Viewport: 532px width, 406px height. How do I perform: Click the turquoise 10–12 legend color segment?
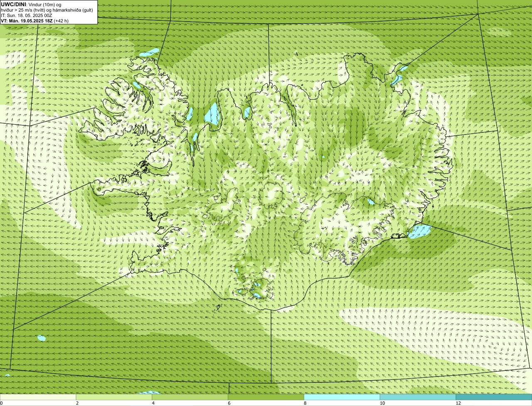point(418,397)
